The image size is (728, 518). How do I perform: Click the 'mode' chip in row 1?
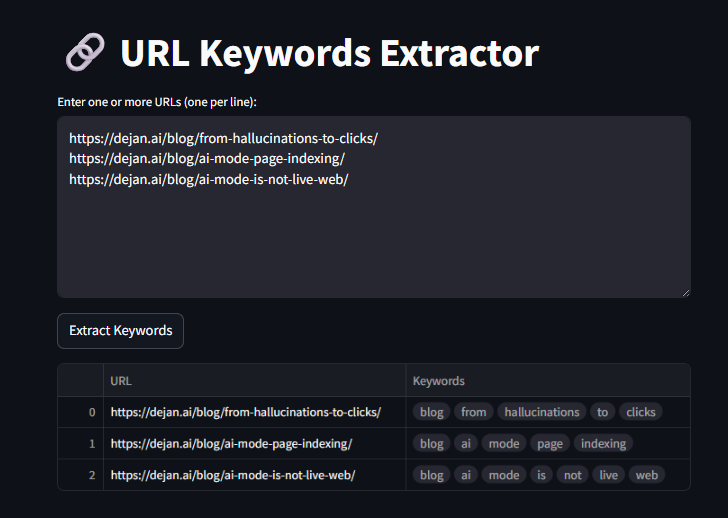click(x=504, y=443)
